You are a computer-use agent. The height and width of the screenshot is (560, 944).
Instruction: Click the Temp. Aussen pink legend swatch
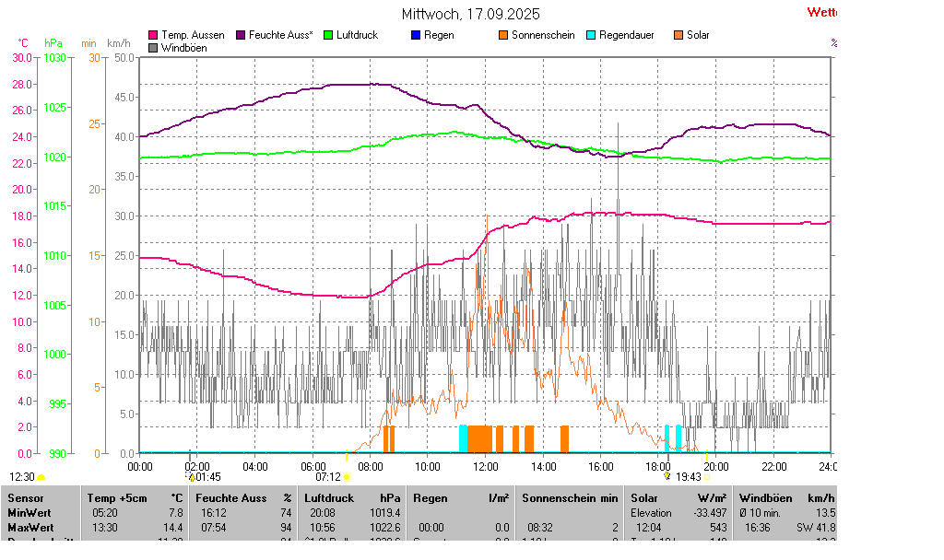tap(153, 36)
